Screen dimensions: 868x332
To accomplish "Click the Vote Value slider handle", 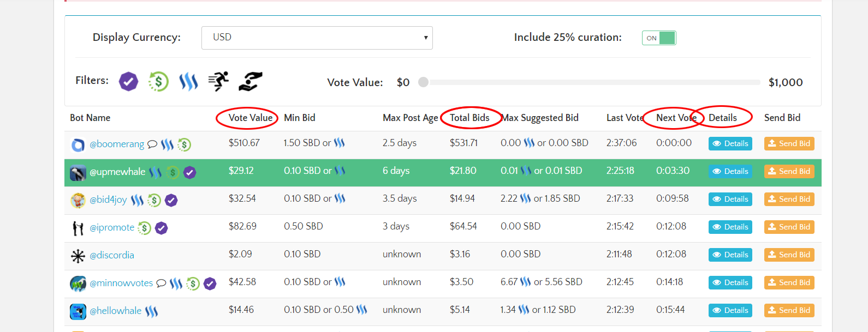I will (423, 82).
